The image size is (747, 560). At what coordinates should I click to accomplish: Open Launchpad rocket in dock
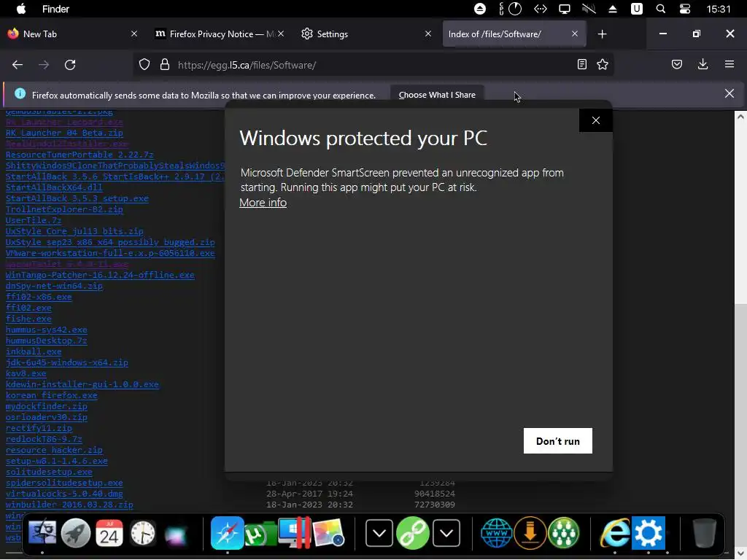(76, 533)
